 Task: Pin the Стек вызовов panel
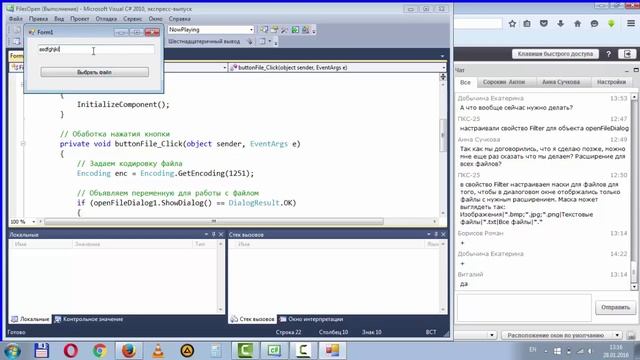coord(436,234)
